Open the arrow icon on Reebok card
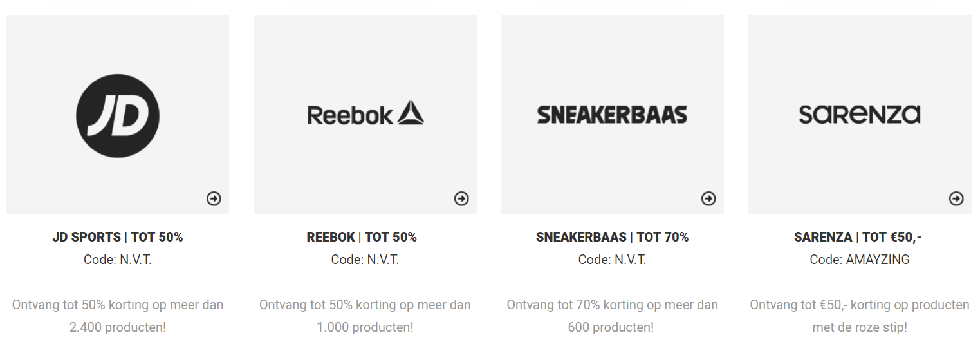Image resolution: width=980 pixels, height=344 pixels. (x=461, y=198)
